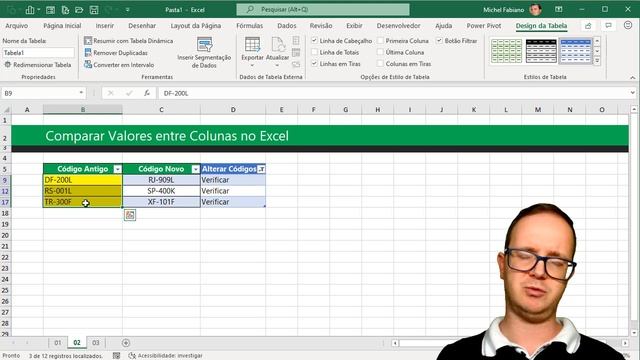
Task: Click the open folder icon in title bar
Action: [79, 10]
